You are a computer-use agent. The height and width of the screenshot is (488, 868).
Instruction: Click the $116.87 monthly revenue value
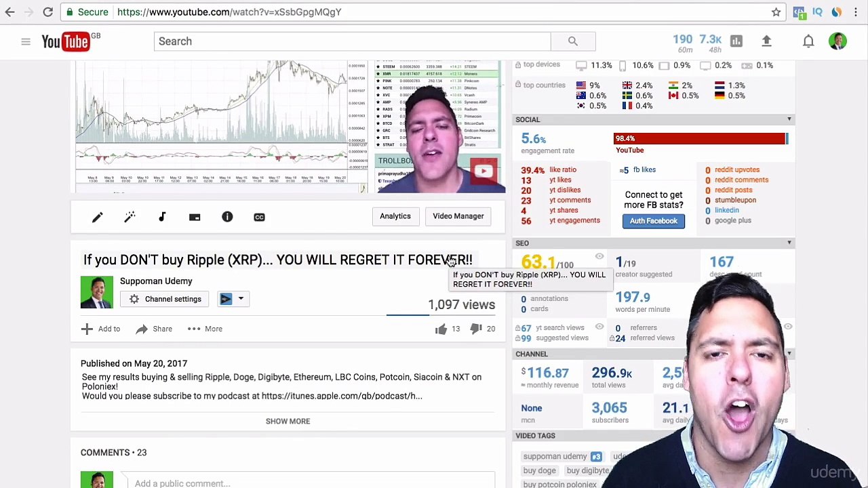pyautogui.click(x=545, y=373)
